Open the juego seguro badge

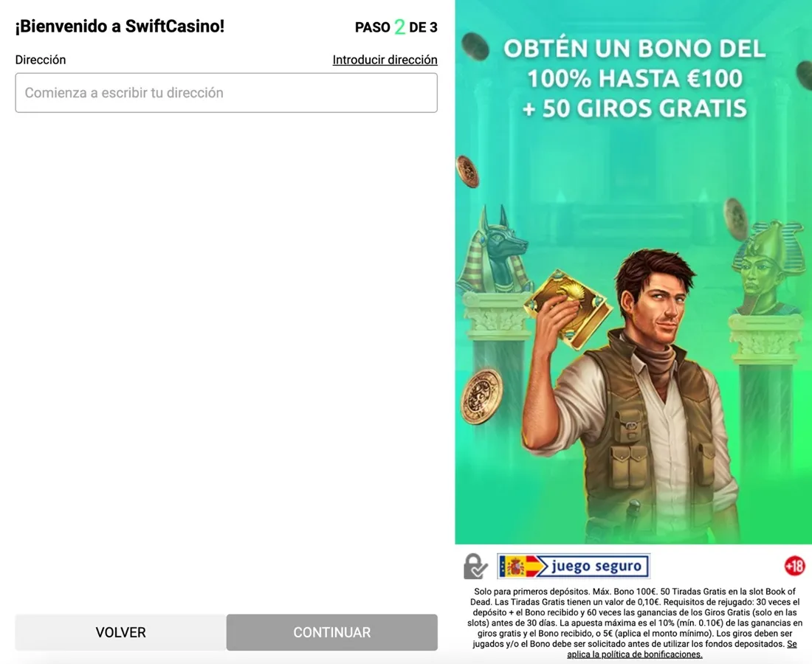click(x=574, y=566)
